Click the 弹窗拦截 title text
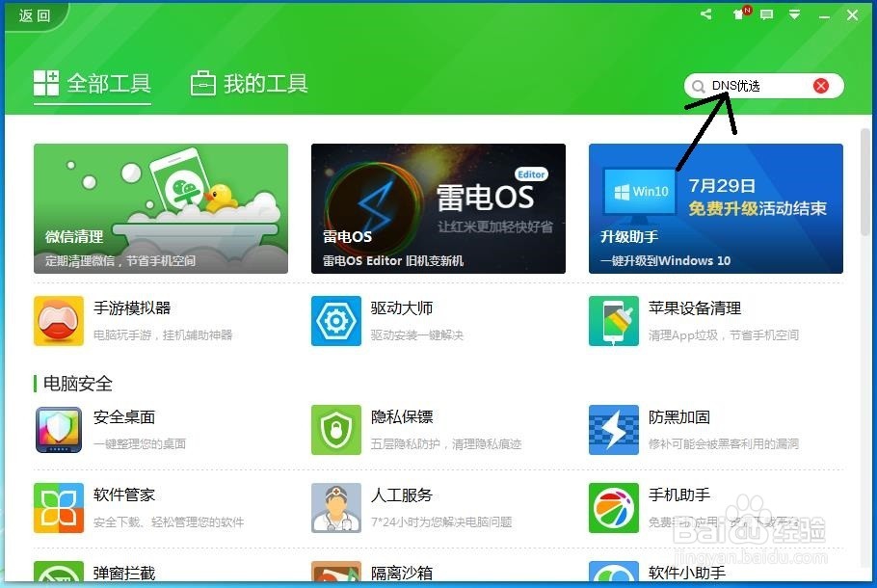 [x=124, y=573]
